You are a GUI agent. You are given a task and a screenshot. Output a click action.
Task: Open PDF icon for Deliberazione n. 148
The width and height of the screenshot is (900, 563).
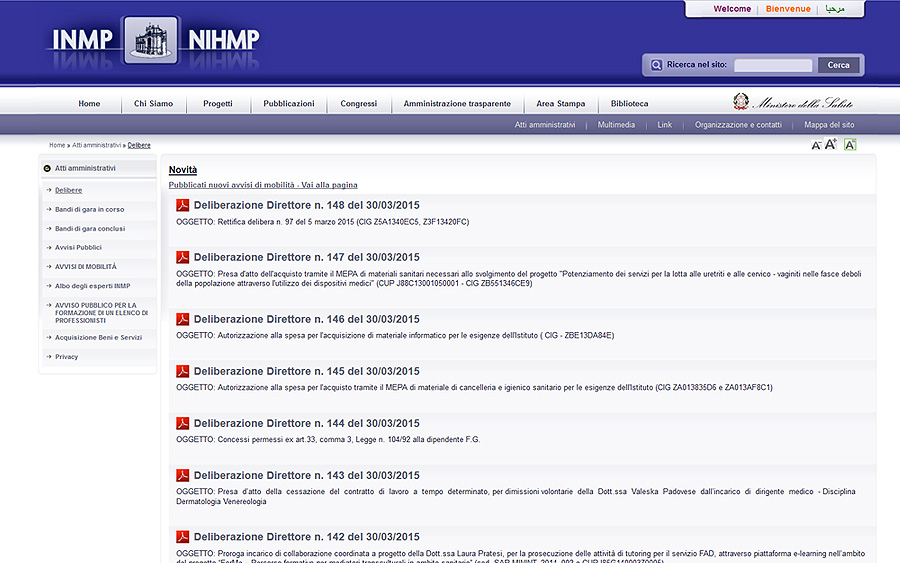point(183,205)
